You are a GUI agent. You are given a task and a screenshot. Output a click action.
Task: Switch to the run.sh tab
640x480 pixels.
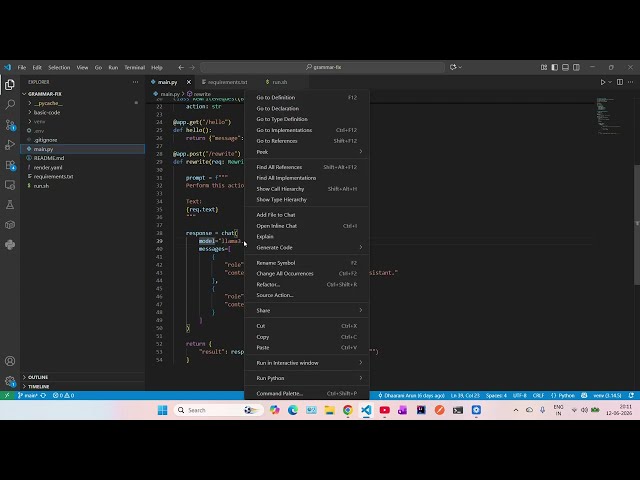280,82
